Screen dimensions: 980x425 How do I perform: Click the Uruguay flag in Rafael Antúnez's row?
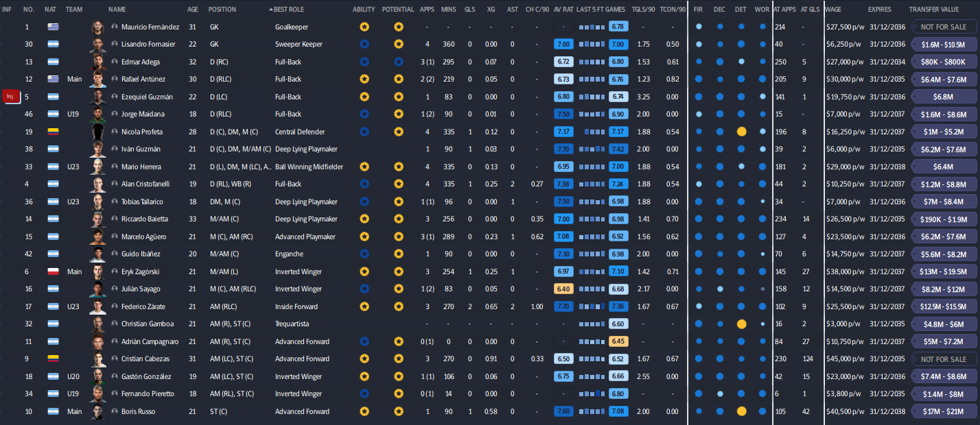pyautogui.click(x=53, y=79)
